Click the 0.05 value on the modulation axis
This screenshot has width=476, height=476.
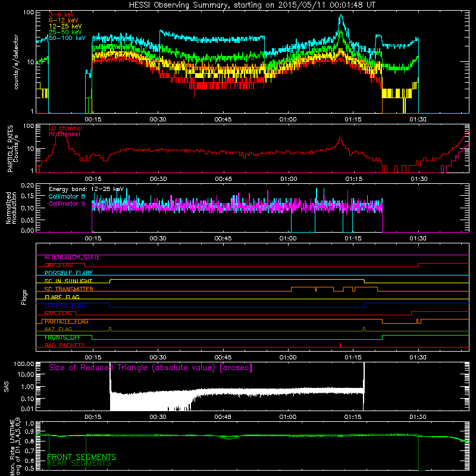[x=27, y=220]
